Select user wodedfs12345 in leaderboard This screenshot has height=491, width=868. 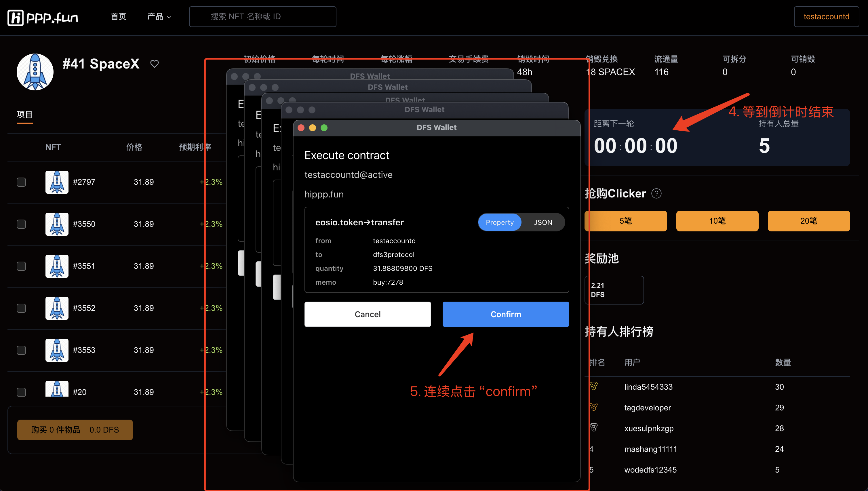coord(650,470)
